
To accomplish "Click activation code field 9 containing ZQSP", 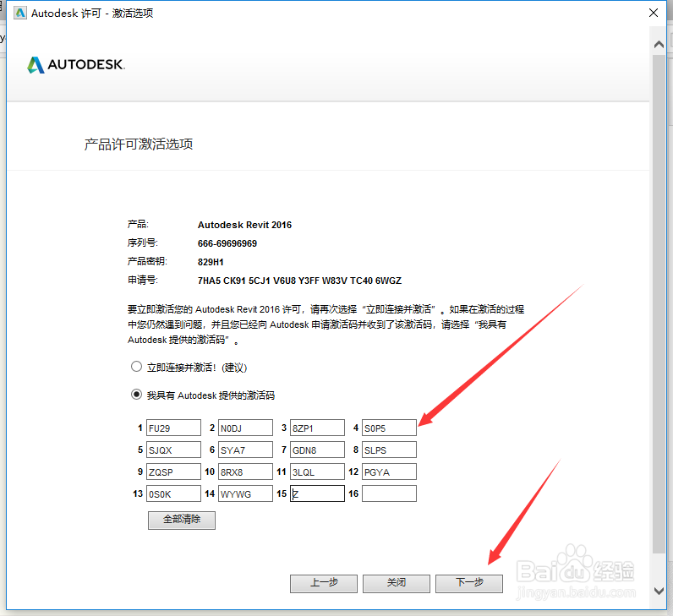I will coord(173,472).
